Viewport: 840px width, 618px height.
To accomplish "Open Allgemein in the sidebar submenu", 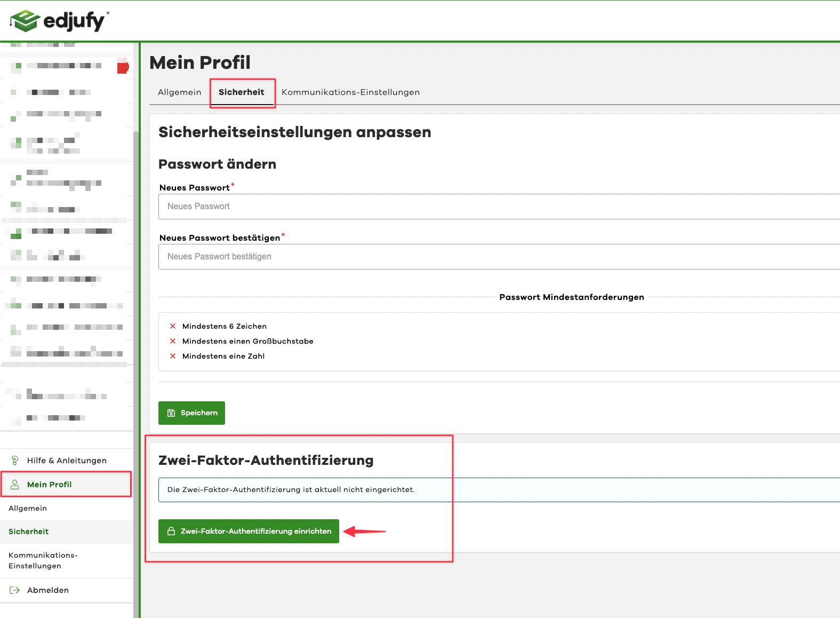I will click(28, 509).
